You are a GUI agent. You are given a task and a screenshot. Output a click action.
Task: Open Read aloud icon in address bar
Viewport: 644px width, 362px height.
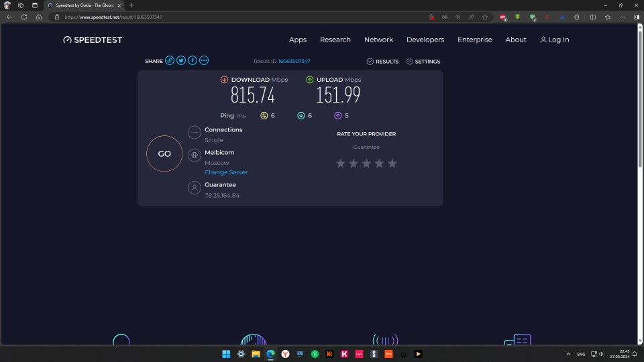(472, 17)
